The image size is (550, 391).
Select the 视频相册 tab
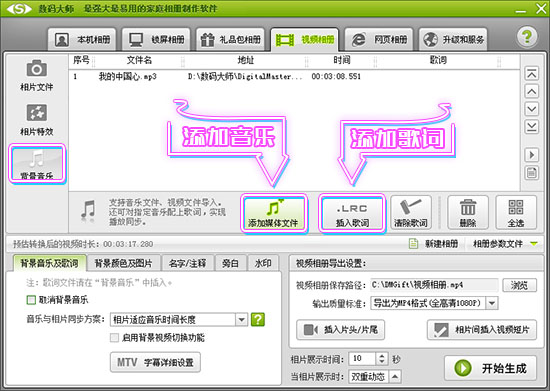click(x=304, y=40)
